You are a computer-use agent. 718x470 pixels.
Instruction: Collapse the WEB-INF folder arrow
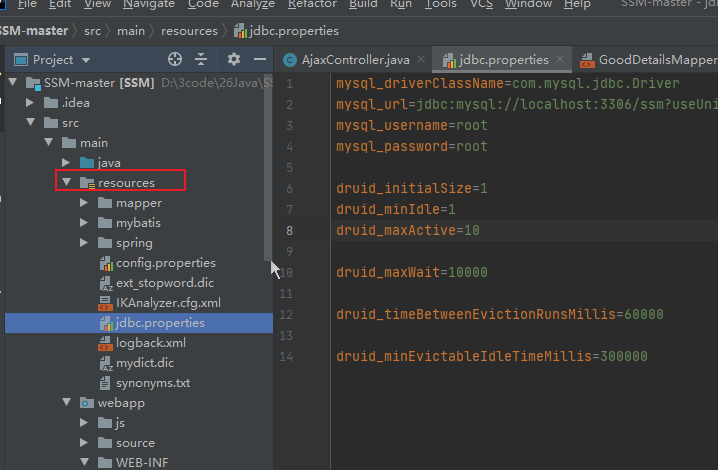(x=84, y=463)
